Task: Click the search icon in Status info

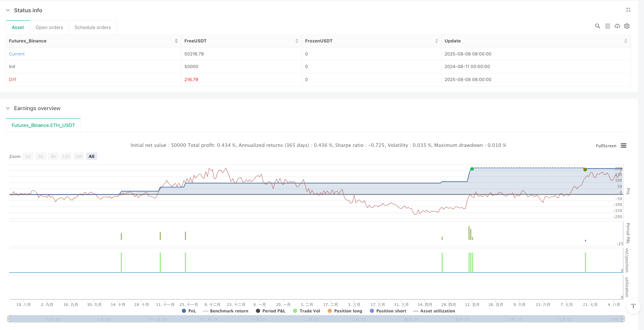Action: (x=597, y=26)
